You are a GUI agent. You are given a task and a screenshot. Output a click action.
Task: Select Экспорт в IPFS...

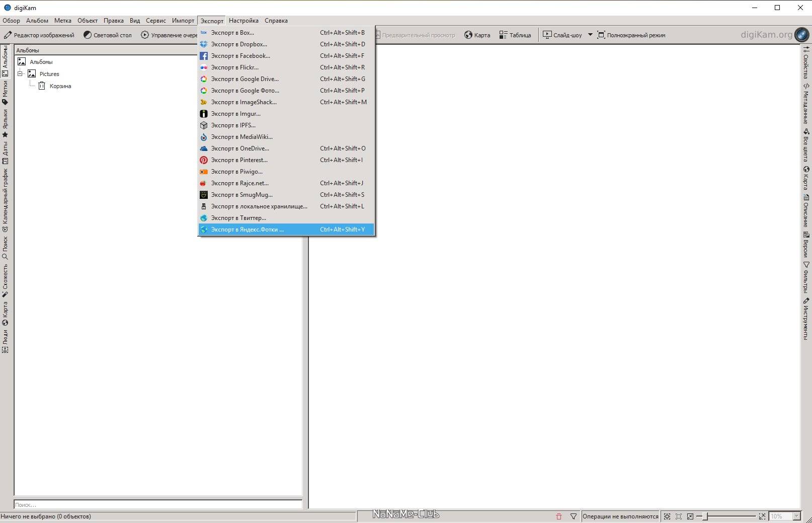pos(286,125)
